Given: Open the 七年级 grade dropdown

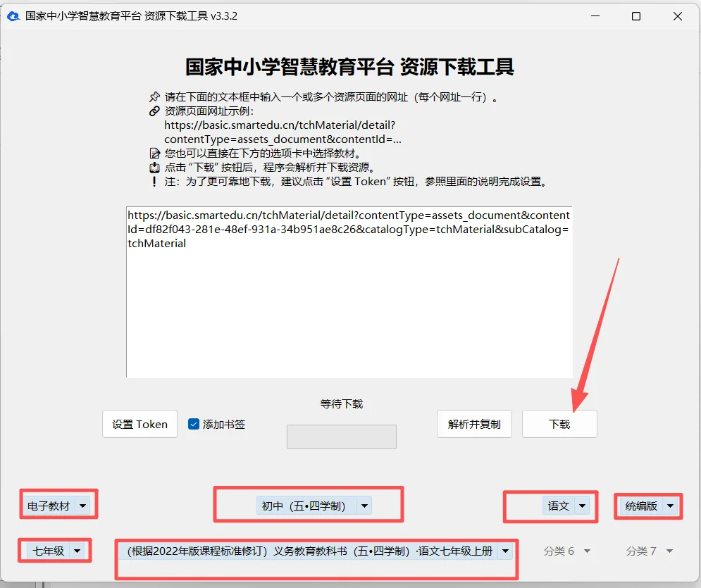Looking at the screenshot, I should [x=56, y=551].
